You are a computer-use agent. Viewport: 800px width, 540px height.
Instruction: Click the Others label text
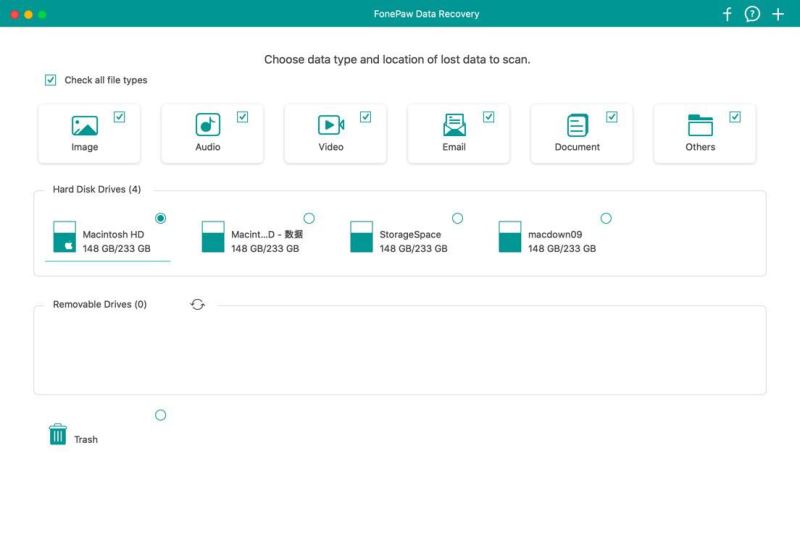pos(701,147)
